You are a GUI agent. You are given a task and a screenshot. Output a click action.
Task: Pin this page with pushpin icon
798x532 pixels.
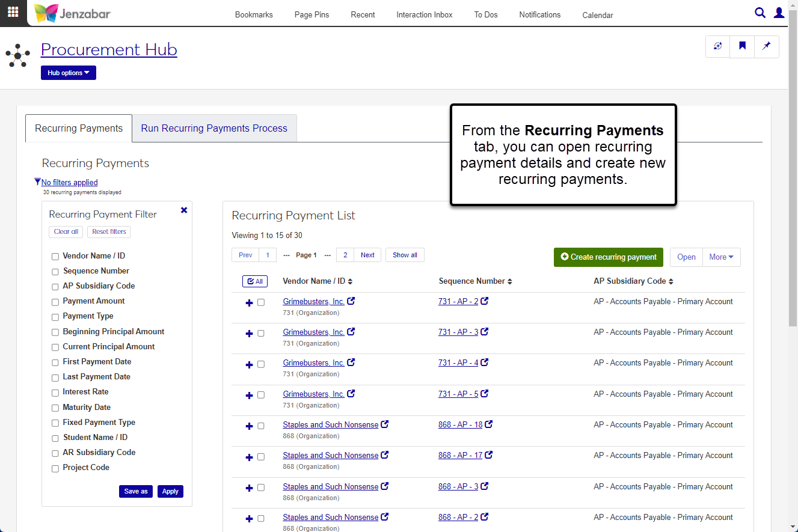(766, 46)
